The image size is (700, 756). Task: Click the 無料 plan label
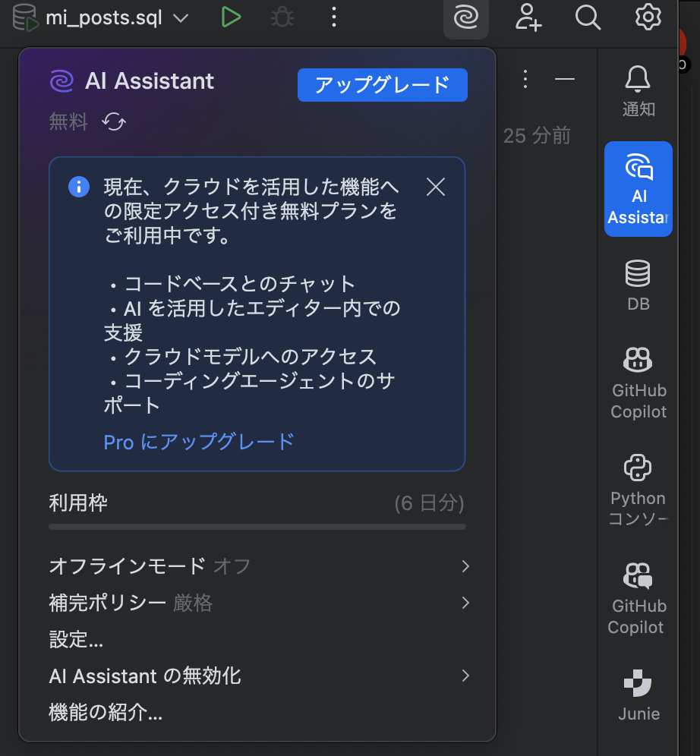68,121
